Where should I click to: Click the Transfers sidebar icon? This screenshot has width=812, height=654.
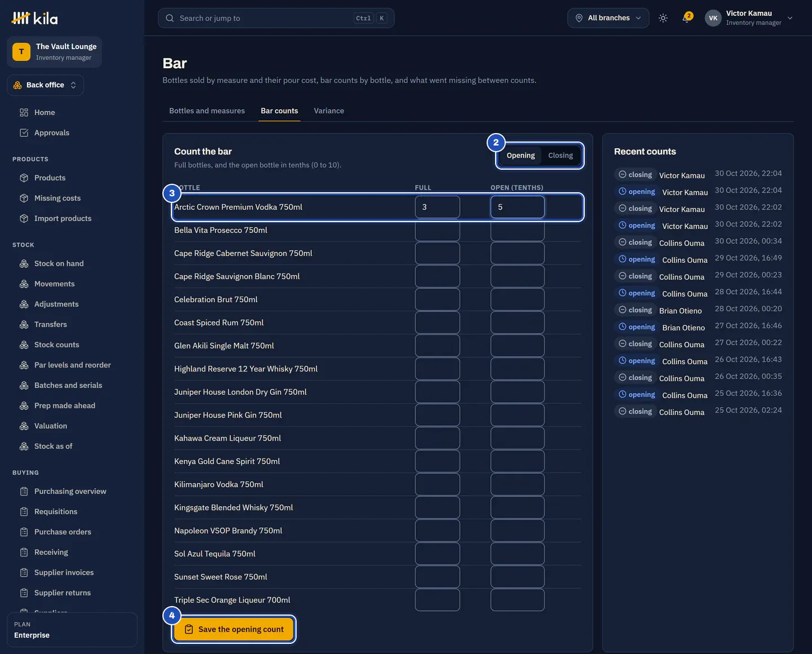point(24,324)
